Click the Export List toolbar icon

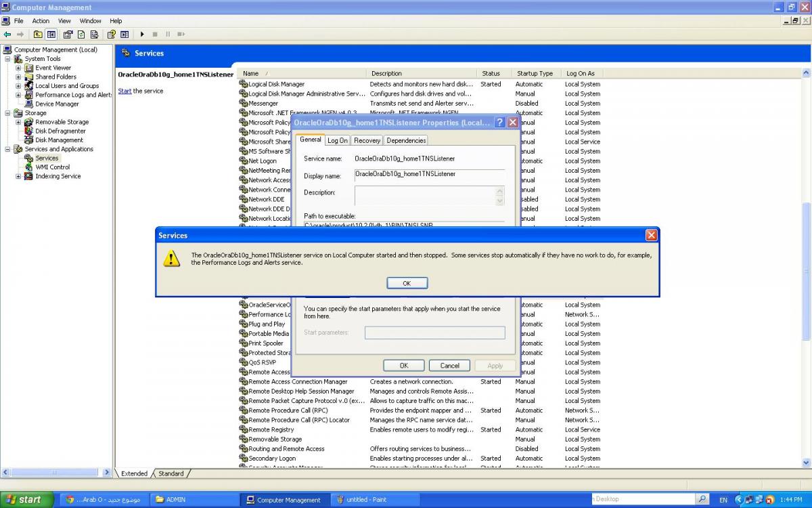(x=95, y=34)
